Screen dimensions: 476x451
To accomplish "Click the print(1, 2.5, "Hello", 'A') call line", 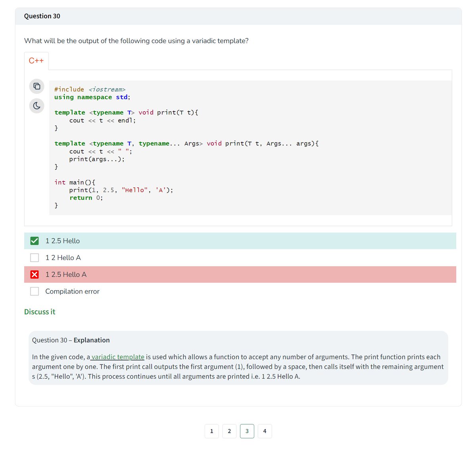I will point(121,190).
